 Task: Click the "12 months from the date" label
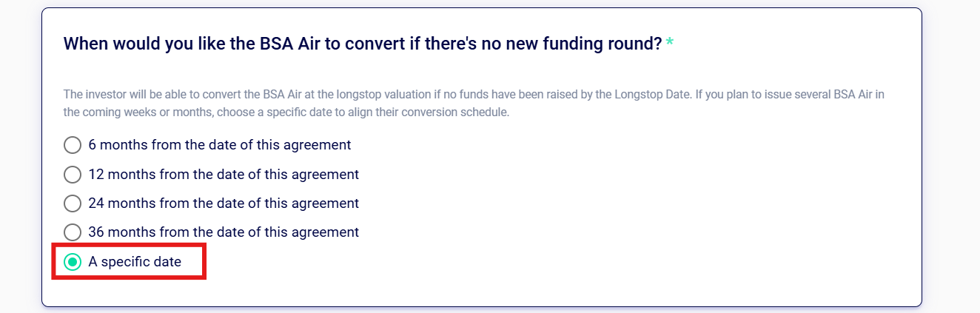(x=224, y=175)
